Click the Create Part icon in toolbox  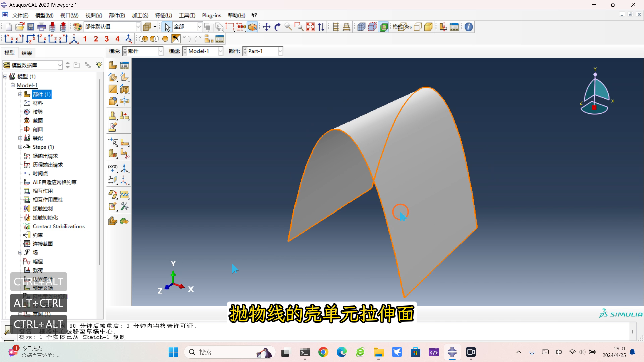[113, 65]
